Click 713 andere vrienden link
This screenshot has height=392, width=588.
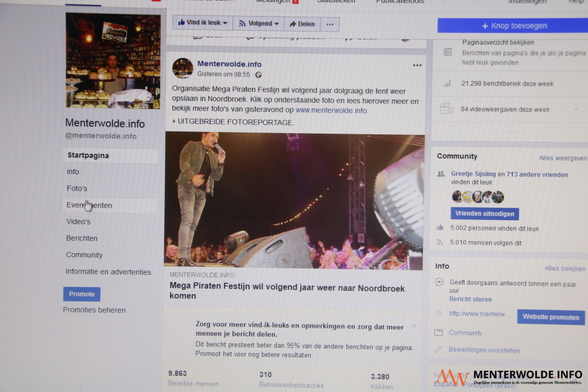click(537, 174)
